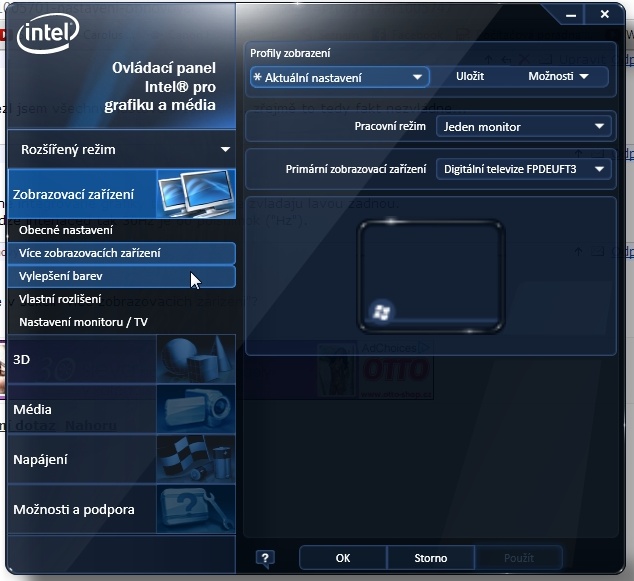Click the Pracovní režim label

[390, 127]
